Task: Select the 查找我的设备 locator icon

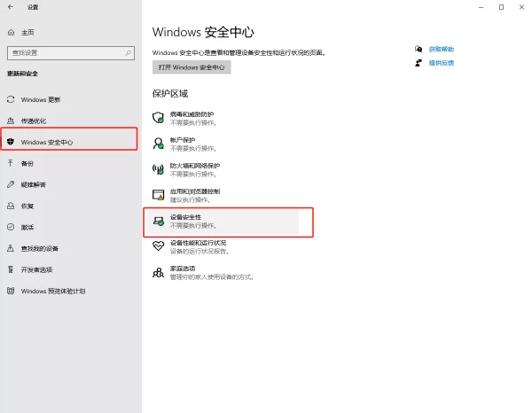Action: (x=11, y=248)
